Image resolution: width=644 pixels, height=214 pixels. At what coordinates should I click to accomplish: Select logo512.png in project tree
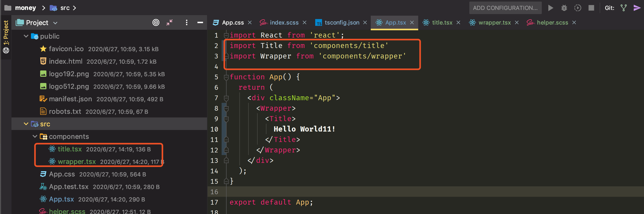(69, 86)
